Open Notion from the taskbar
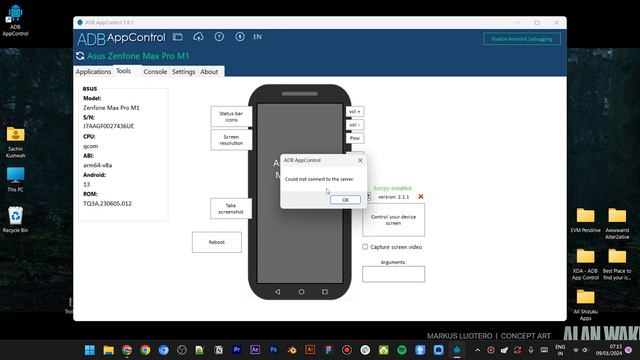Screen dimensions: 640x360 coord(218,350)
